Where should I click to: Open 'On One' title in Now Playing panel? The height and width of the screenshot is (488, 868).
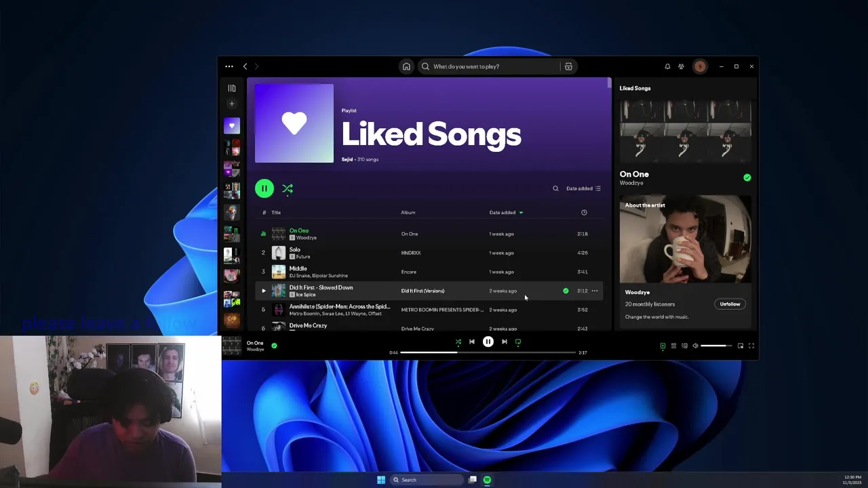point(635,174)
